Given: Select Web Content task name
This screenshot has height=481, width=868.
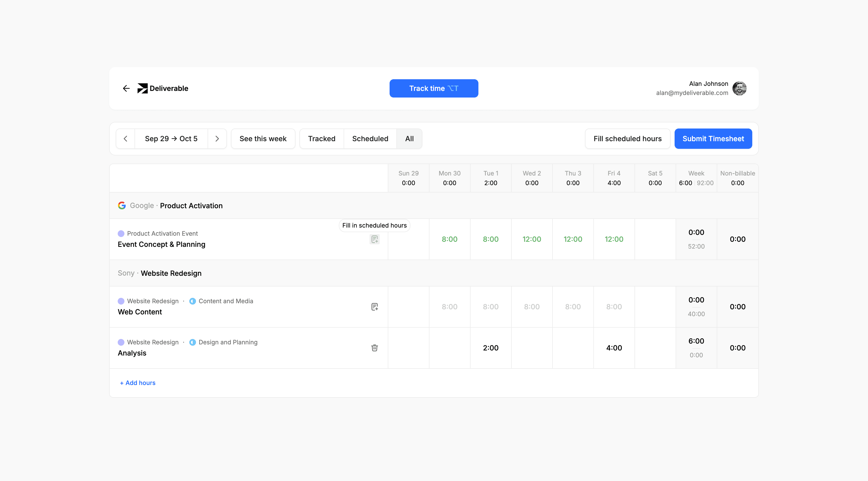Looking at the screenshot, I should coord(140,312).
